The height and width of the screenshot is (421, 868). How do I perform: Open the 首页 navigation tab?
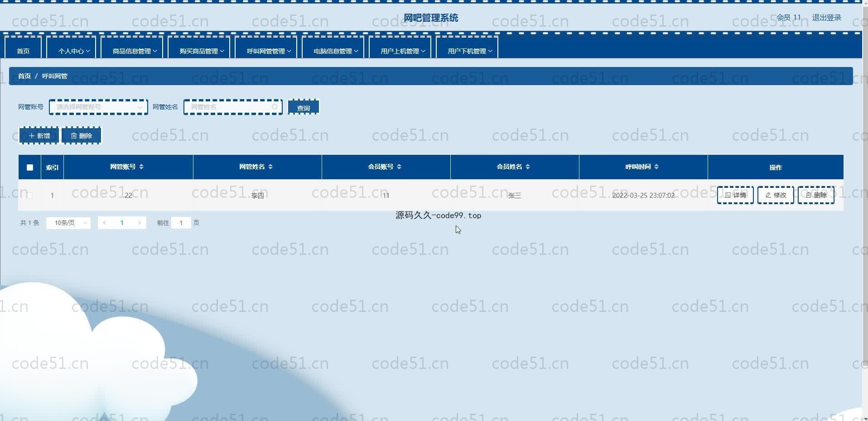click(x=23, y=48)
